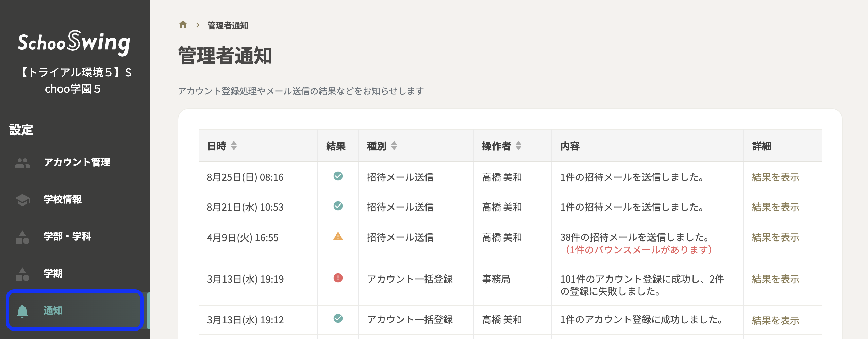Viewport: 868px width, 339px height.
Task: Sort the table by 操作者 column
Action: pos(518,146)
